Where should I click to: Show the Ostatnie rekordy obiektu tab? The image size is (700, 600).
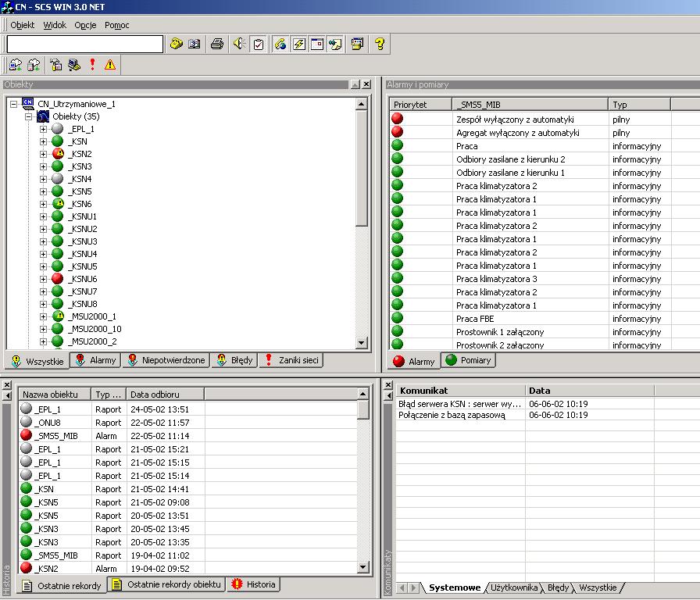click(x=167, y=584)
